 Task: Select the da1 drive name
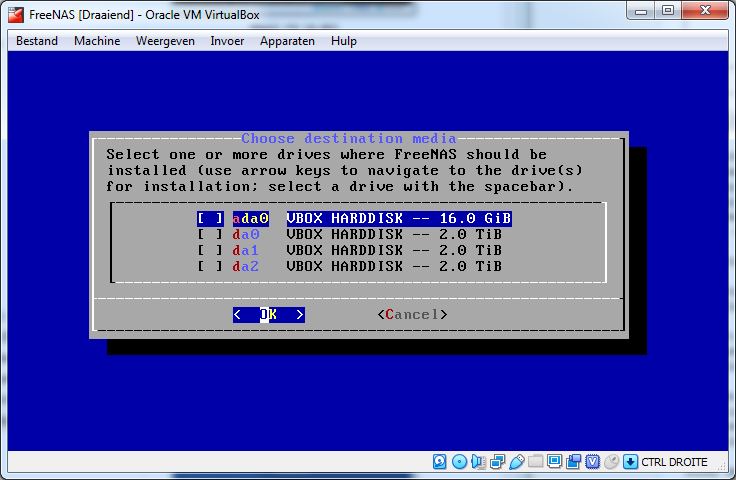[x=245, y=250]
